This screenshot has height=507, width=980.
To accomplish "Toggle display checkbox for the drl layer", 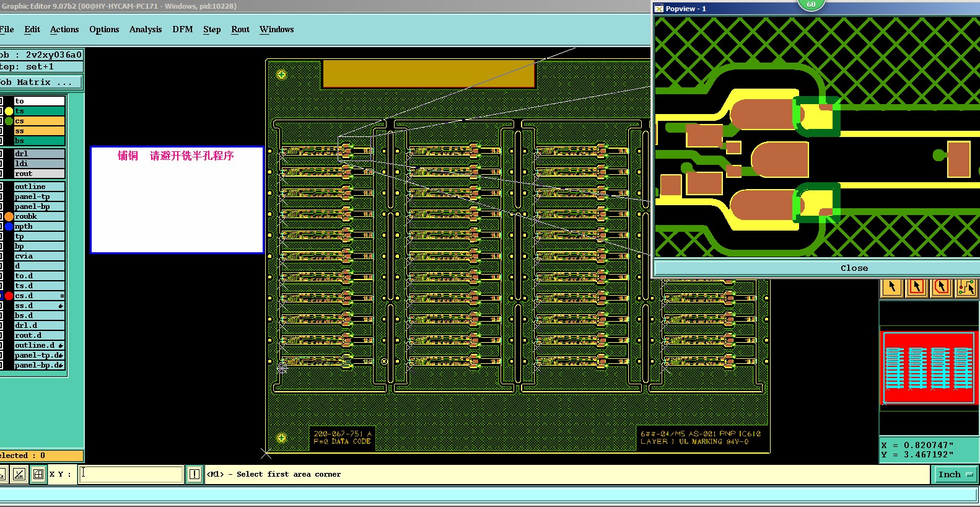I will [1, 154].
